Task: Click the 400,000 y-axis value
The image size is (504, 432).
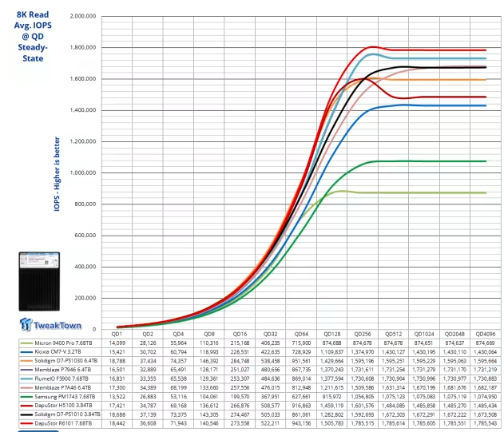Action: pyautogui.click(x=85, y=267)
